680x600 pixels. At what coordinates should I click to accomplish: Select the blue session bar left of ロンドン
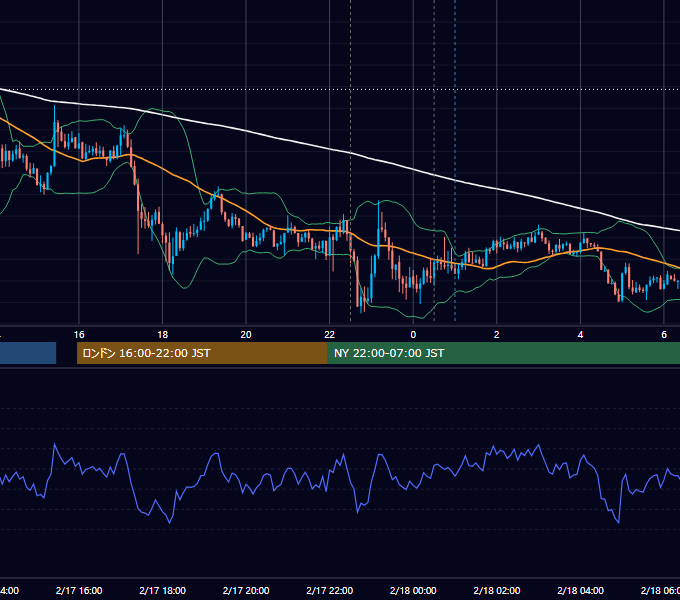[x=28, y=353]
